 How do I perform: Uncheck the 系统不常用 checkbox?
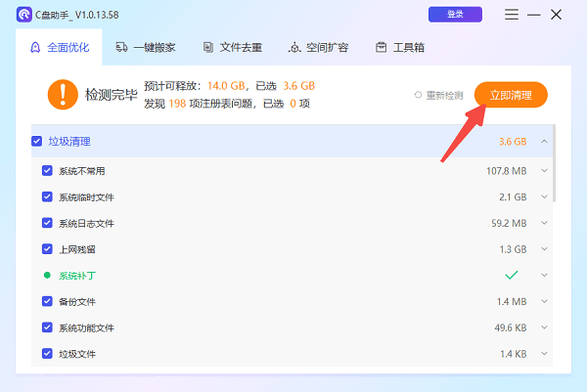point(47,170)
